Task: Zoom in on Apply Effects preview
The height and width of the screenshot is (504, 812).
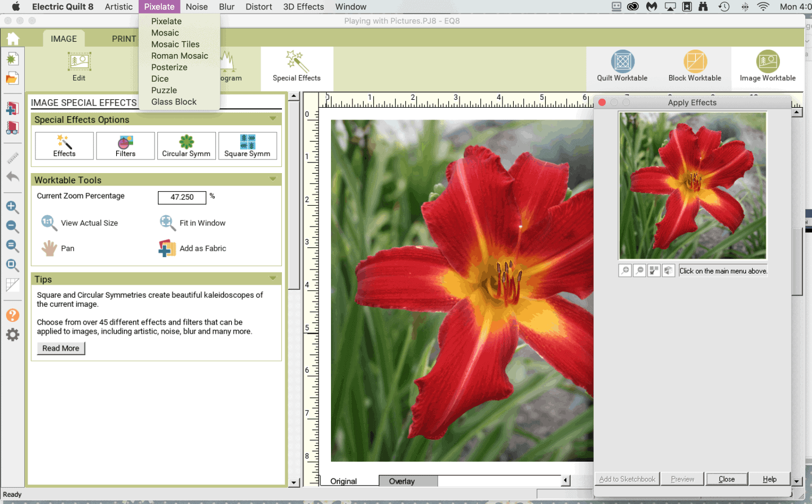Action: click(625, 271)
